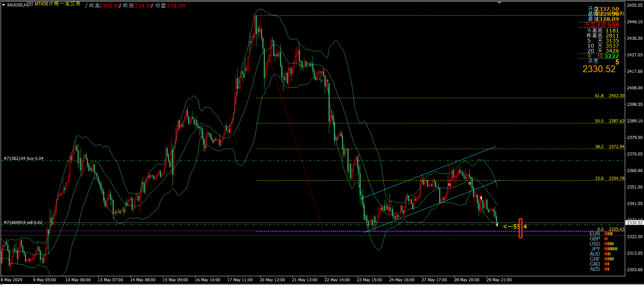Select the chart shift triangle on top edge
This screenshot has width=644, height=285.
(x=499, y=2)
